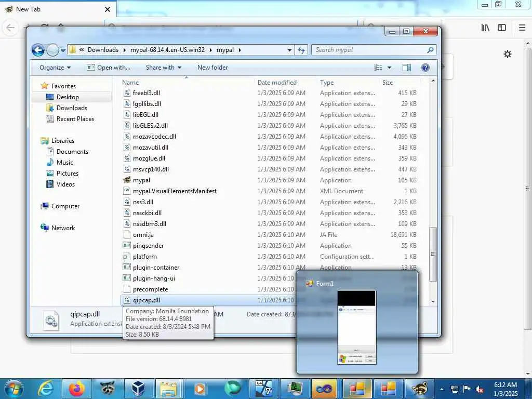Go back in the Explorer window
Screen dimensions: 532x399
click(x=38, y=50)
